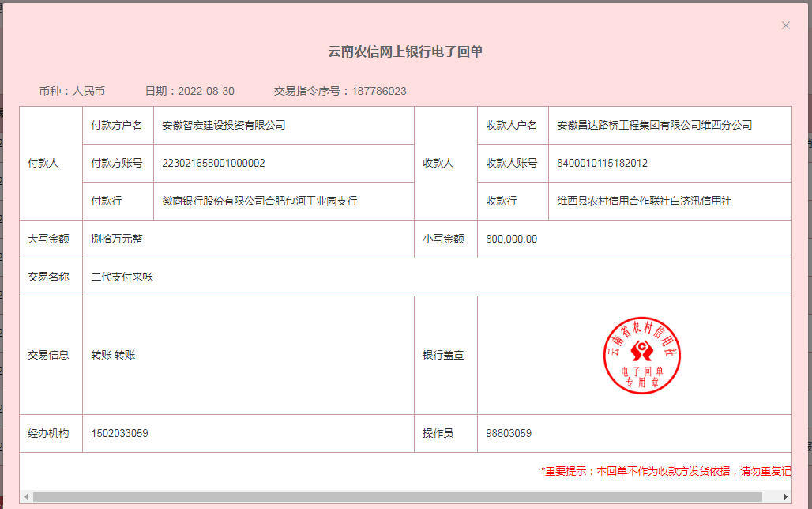Select payee name 安徽昌达路桥工程集团有限公司维西分公司
The image size is (812, 509).
(x=654, y=125)
